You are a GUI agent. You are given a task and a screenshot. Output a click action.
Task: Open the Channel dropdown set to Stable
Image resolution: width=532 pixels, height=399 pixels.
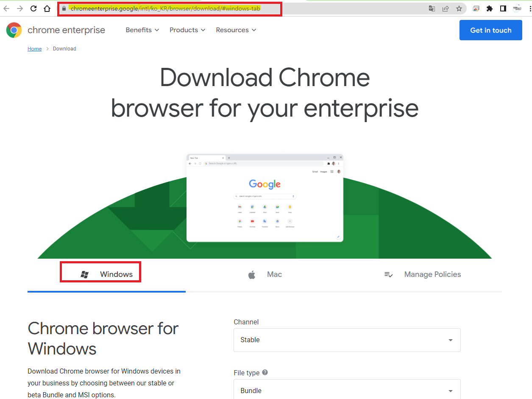pyautogui.click(x=347, y=340)
